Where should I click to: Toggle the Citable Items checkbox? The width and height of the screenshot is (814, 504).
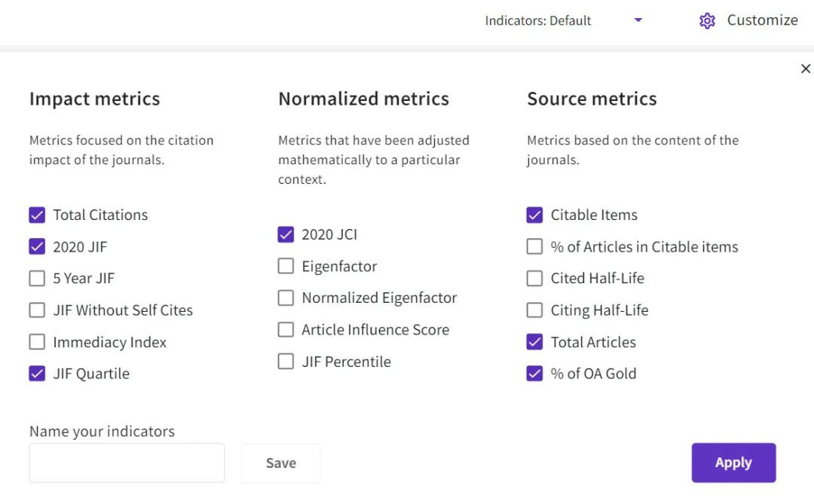click(534, 215)
